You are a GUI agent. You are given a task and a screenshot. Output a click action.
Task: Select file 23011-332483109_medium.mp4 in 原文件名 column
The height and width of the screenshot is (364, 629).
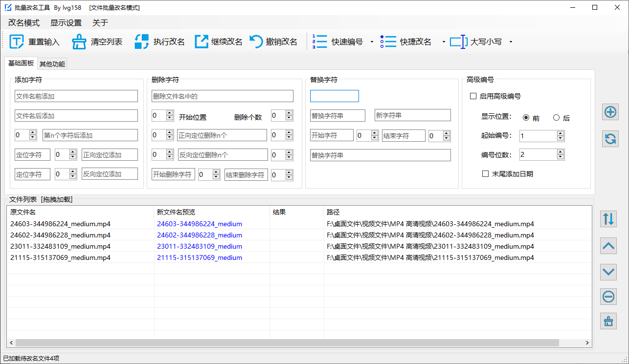61,246
